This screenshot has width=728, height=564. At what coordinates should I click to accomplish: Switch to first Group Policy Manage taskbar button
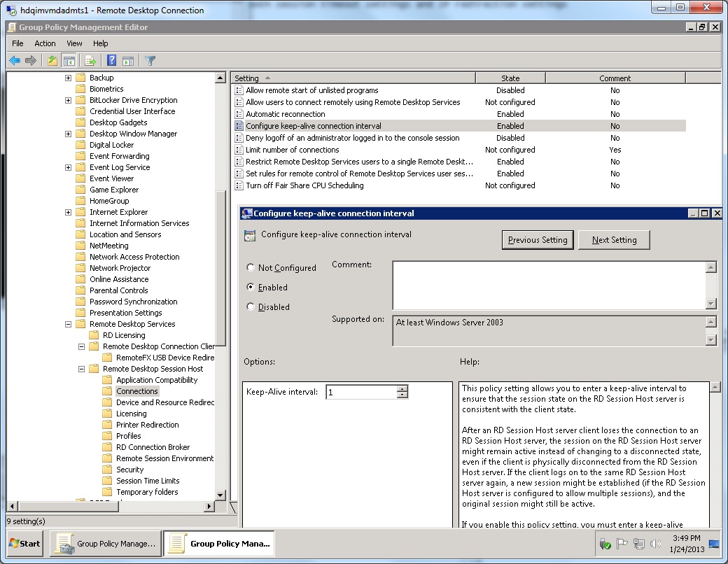pyautogui.click(x=106, y=544)
